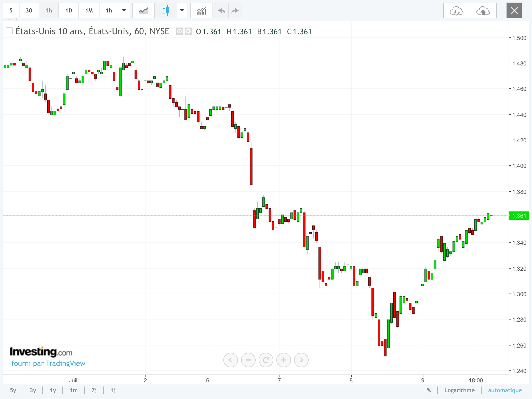
Task: Select the line chart style icon
Action: click(x=143, y=11)
